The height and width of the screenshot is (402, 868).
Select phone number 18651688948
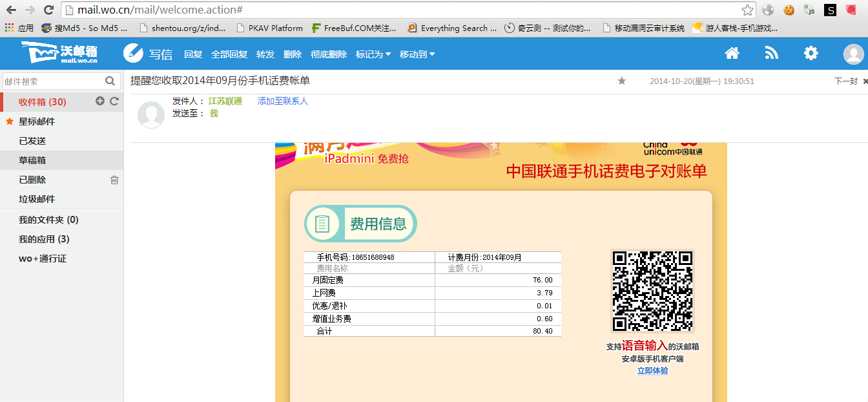click(373, 257)
